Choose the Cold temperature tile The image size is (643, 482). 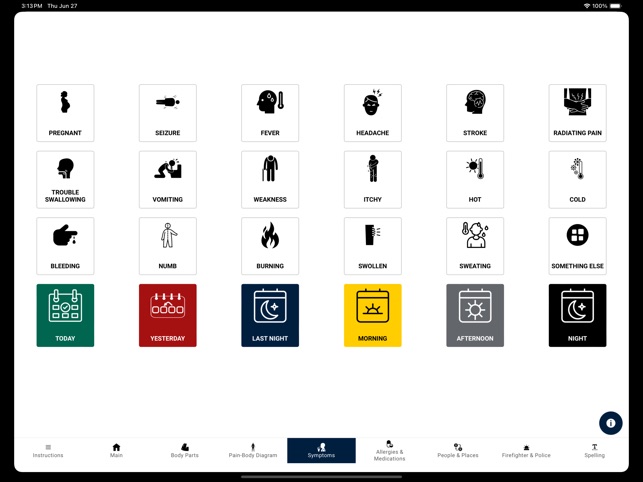(577, 180)
